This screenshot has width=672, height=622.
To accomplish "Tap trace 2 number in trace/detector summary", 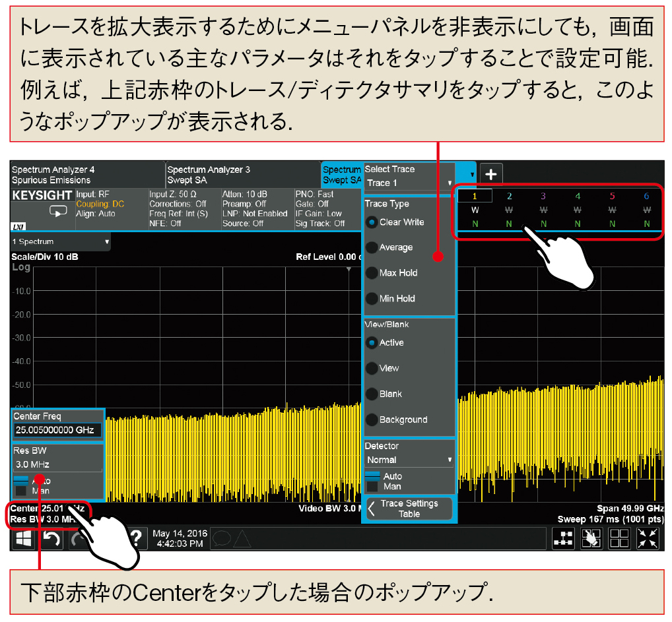I will pyautogui.click(x=509, y=196).
